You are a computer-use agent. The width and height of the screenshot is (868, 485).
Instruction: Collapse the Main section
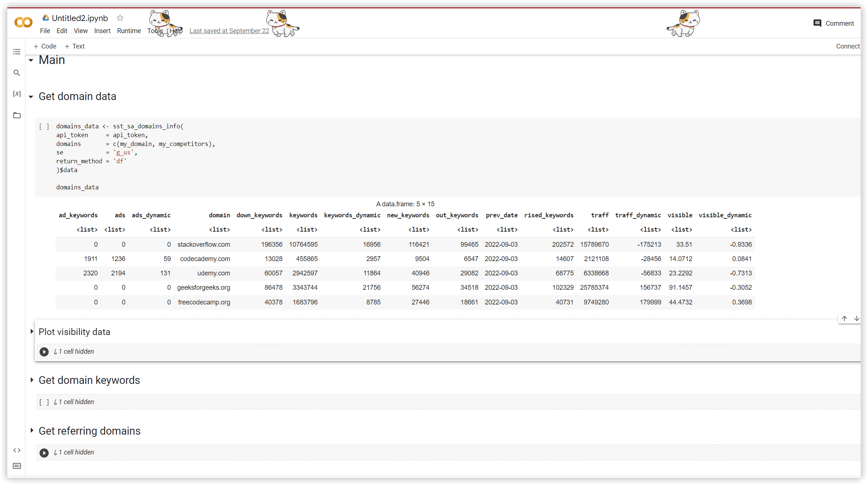(x=31, y=60)
